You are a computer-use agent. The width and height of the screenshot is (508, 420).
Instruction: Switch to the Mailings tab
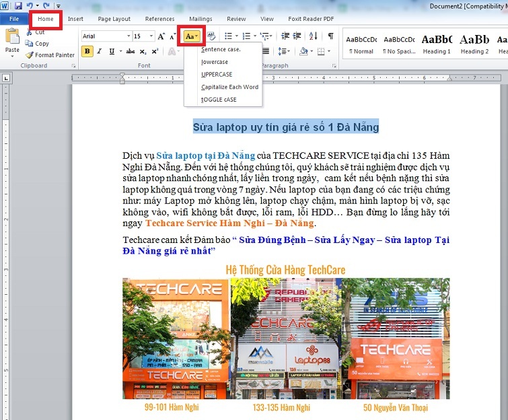(201, 19)
